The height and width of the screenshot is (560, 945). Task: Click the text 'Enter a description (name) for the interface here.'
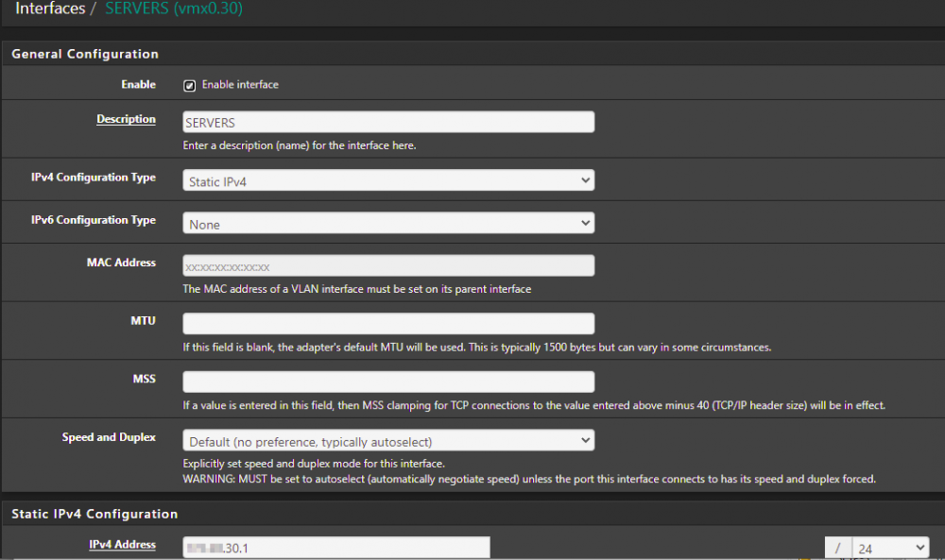(x=300, y=145)
